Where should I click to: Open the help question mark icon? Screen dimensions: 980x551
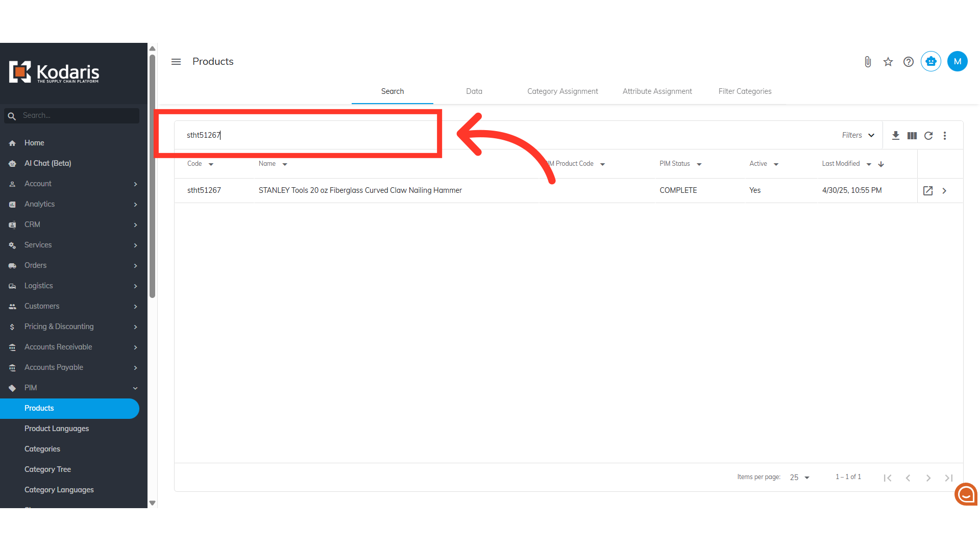click(x=909, y=62)
